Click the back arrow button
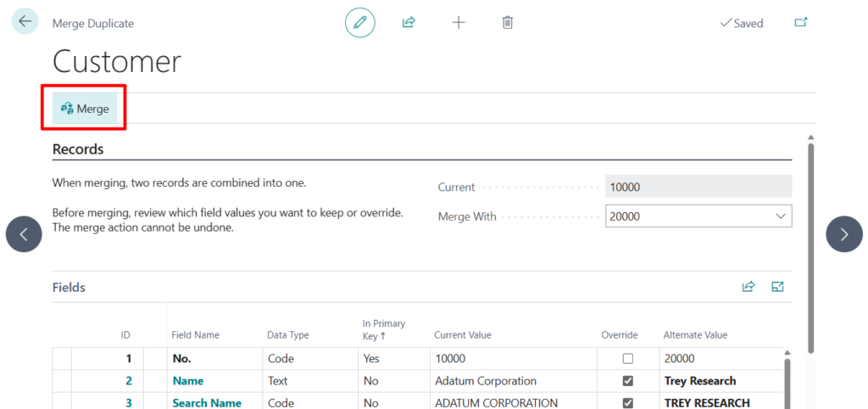Image resolution: width=868 pixels, height=409 pixels. pyautogui.click(x=25, y=22)
